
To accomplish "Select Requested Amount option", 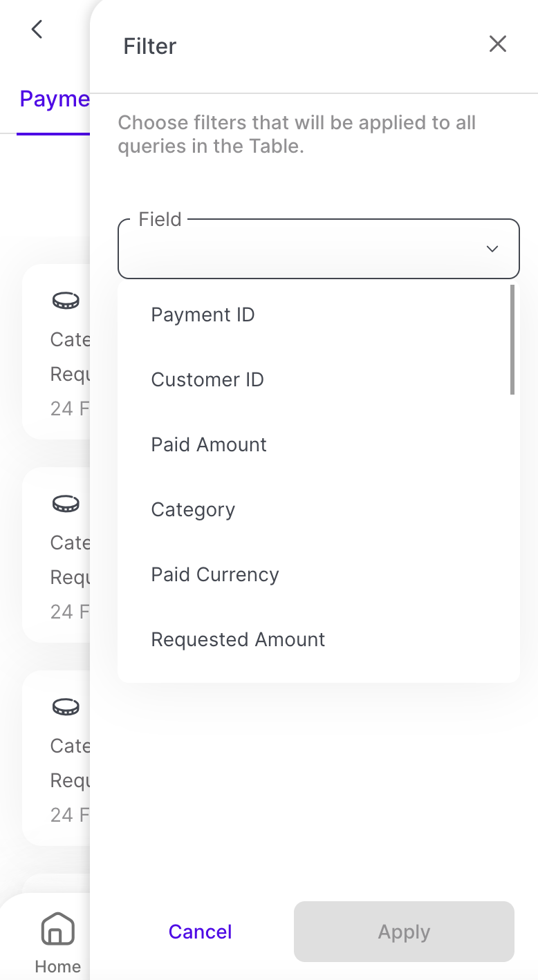I will point(238,640).
